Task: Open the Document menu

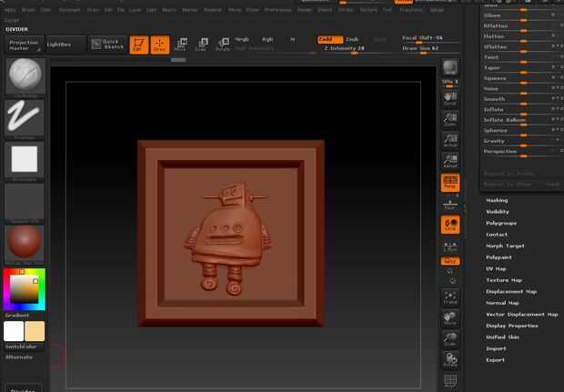Action: pyautogui.click(x=69, y=10)
